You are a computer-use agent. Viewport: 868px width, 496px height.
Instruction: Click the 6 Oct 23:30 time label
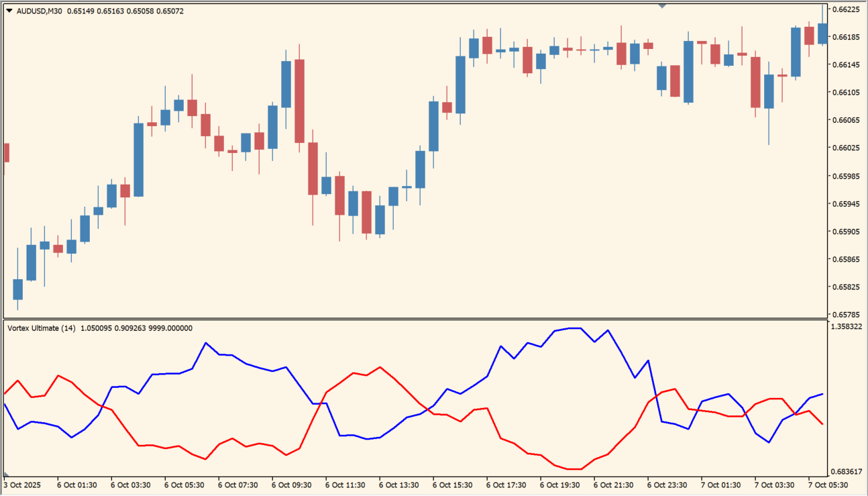pos(667,485)
